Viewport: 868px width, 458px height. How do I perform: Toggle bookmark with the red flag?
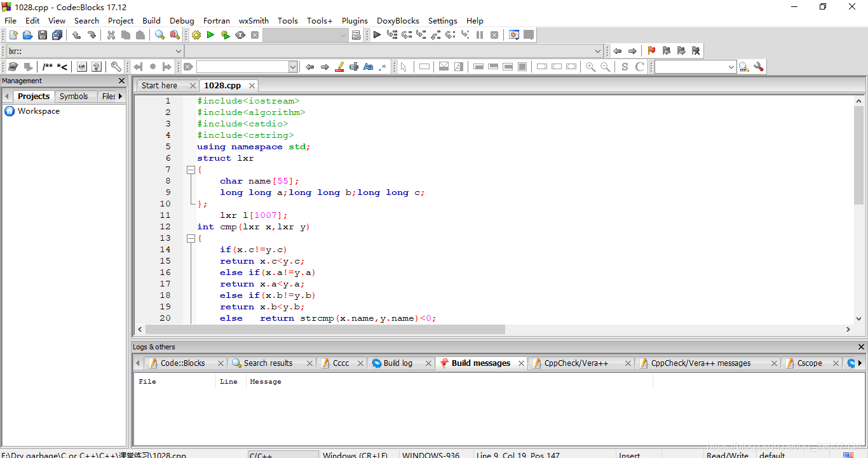(651, 51)
